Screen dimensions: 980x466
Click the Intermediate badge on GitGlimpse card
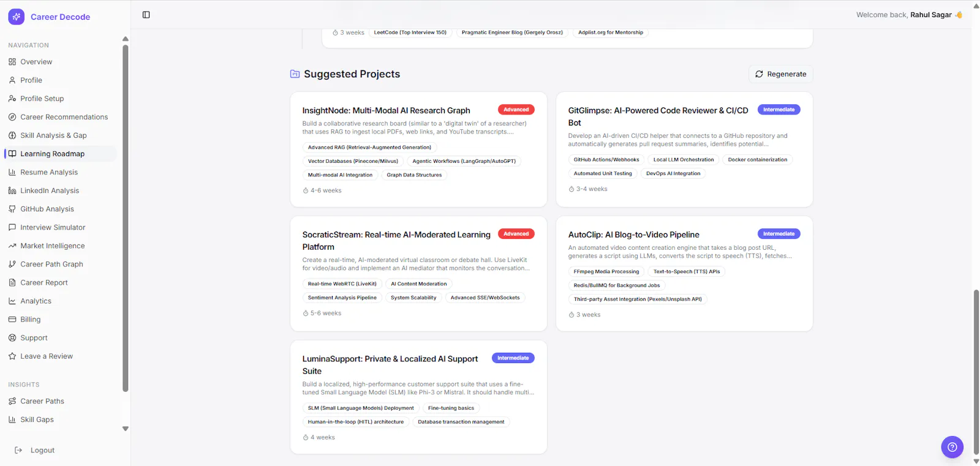click(778, 110)
